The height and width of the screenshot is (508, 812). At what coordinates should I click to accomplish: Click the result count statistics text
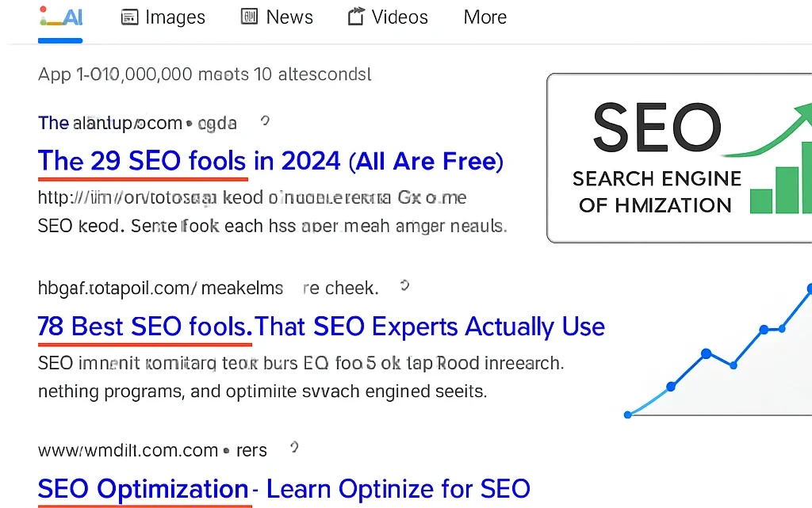tap(205, 74)
